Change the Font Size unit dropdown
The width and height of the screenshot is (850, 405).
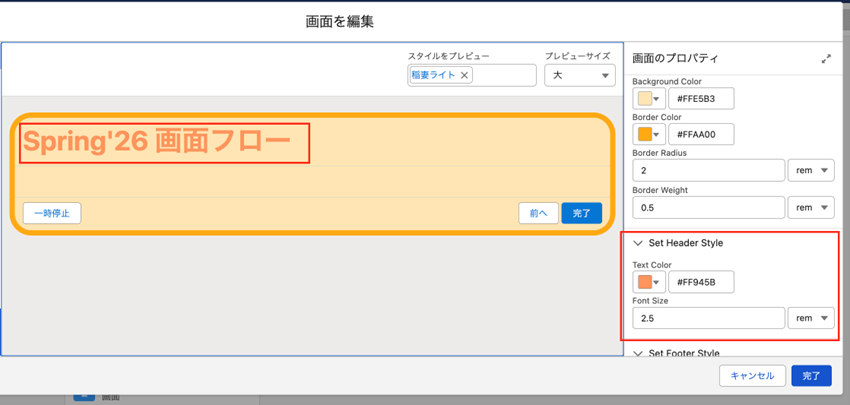pyautogui.click(x=811, y=318)
